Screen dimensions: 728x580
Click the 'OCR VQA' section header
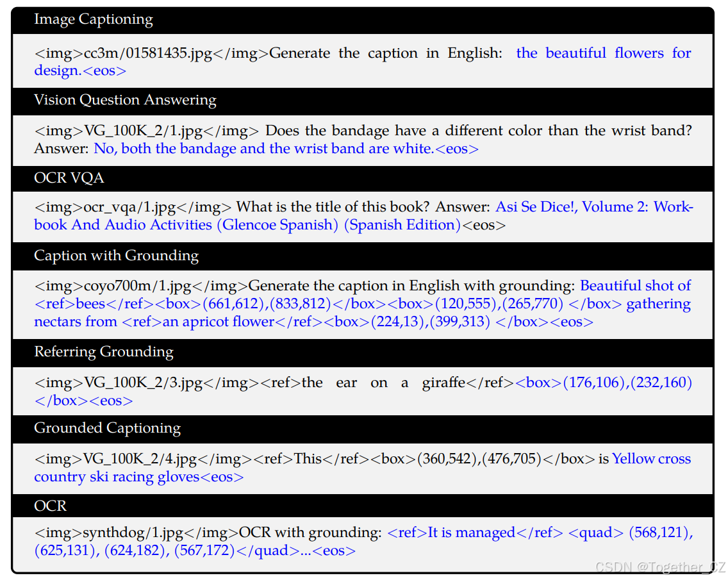click(69, 178)
